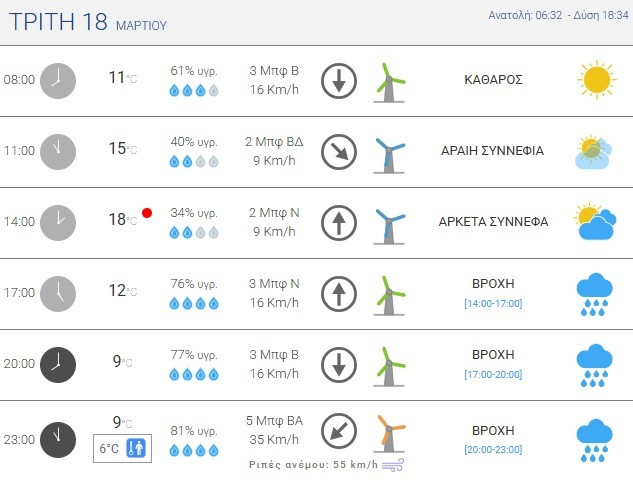This screenshot has width=633, height=480.
Task: Click the rain cloud icon at 17:00
Action: tap(595, 292)
